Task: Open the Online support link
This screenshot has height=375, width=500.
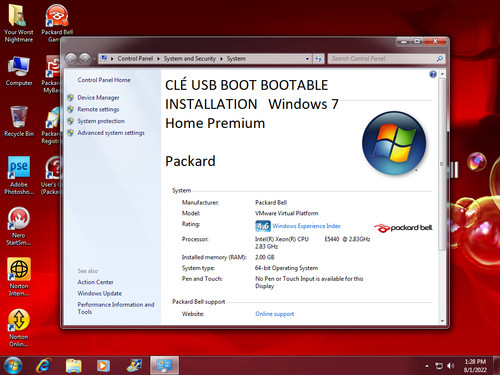Action: coord(275,314)
